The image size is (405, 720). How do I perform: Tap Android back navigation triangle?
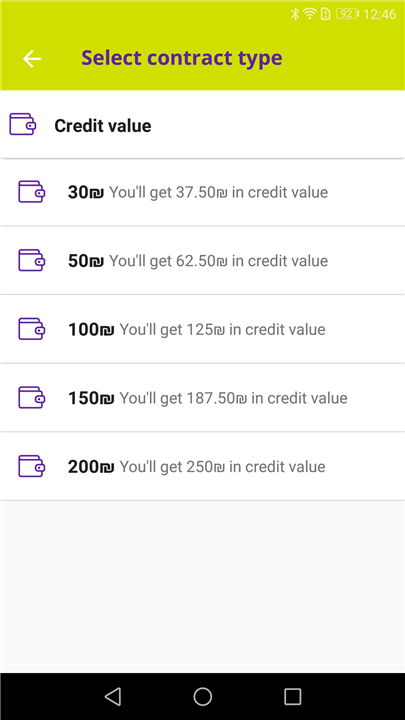[x=113, y=696]
